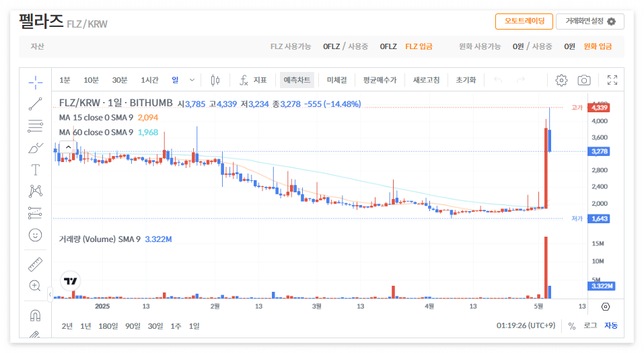Select the Text annotation tool
The width and height of the screenshot is (644, 353).
tap(35, 169)
